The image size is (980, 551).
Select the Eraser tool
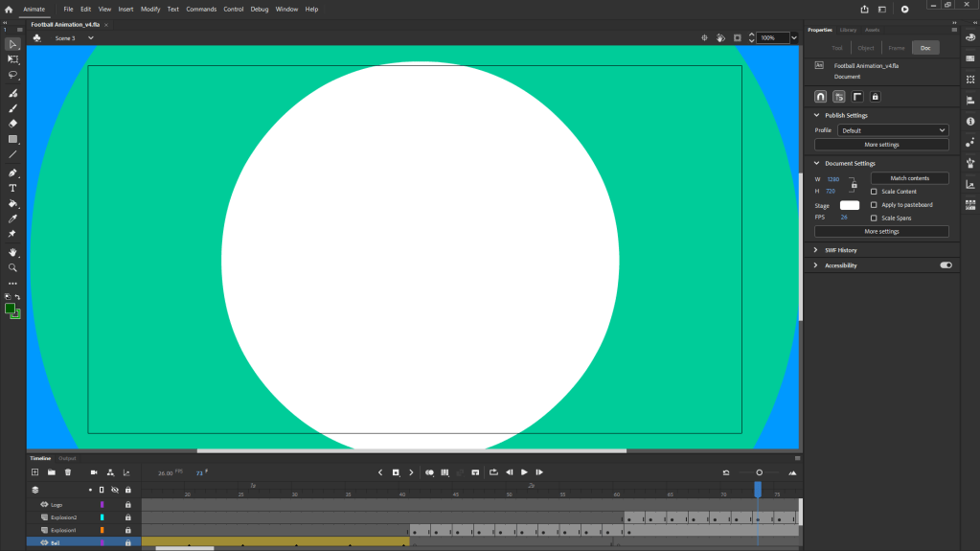[x=13, y=124]
